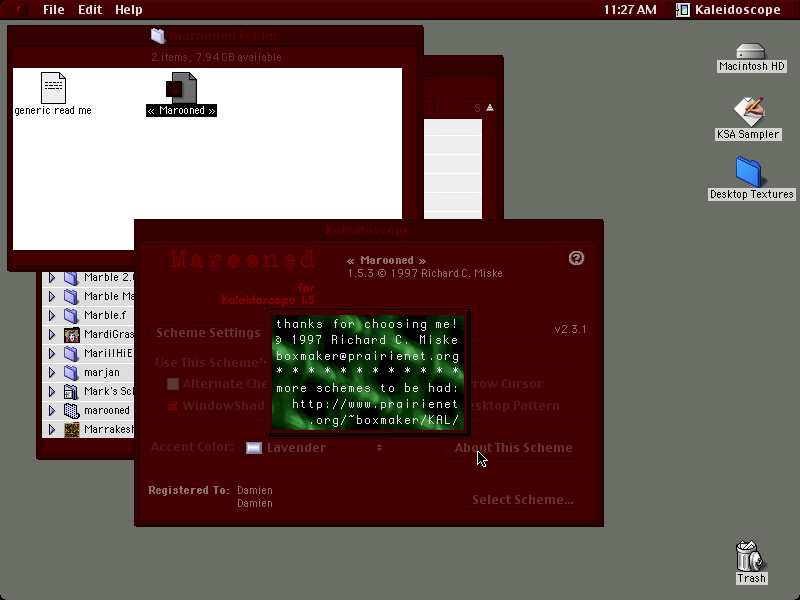Viewport: 800px width, 600px height.
Task: Click the About This Scheme button
Action: (514, 447)
